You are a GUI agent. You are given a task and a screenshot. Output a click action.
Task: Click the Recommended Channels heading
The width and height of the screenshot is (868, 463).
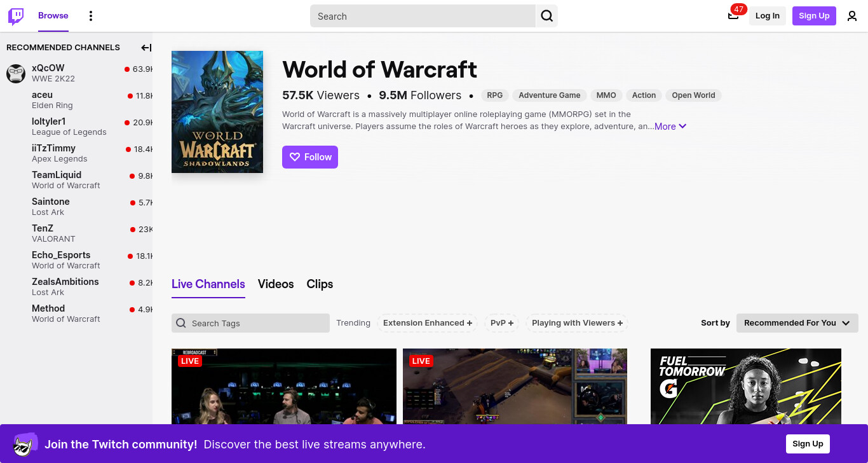[x=63, y=48]
